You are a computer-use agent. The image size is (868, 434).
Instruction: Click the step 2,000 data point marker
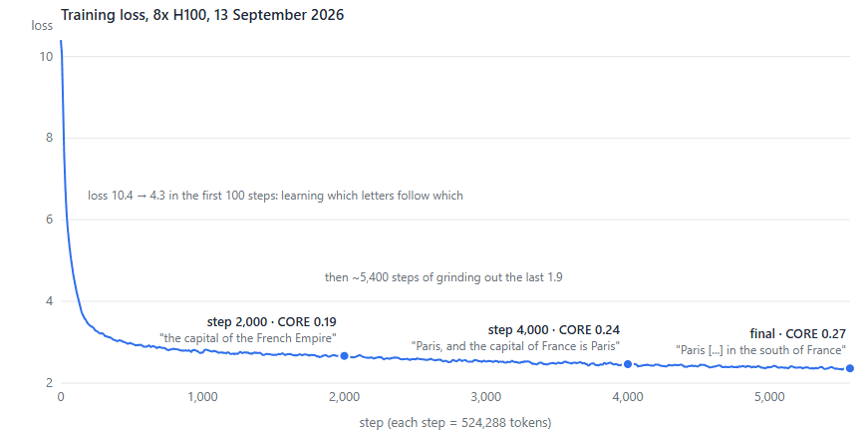[344, 356]
